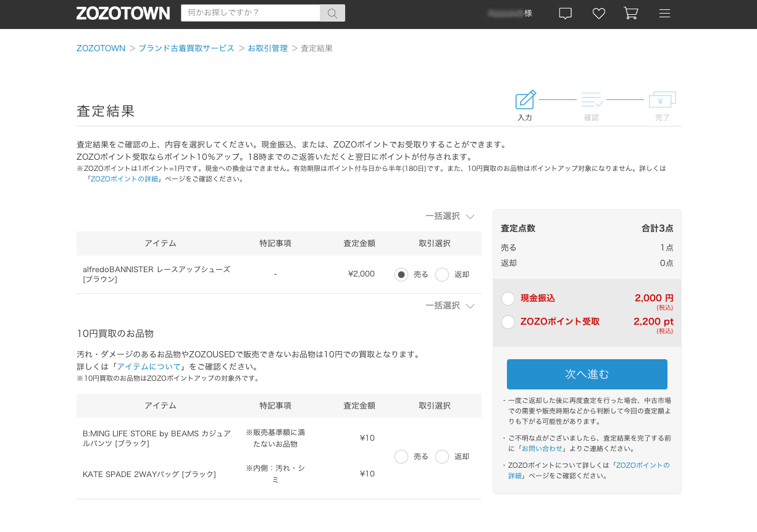This screenshot has height=532, width=757.
Task: Open ブランド古着買取サービス breadcrumb
Action: (186, 48)
